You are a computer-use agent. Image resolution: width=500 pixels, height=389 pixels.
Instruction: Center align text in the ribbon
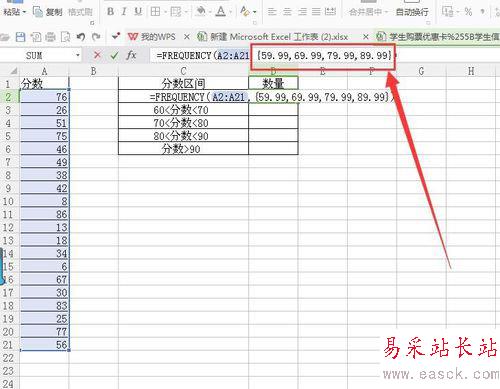click(287, 12)
